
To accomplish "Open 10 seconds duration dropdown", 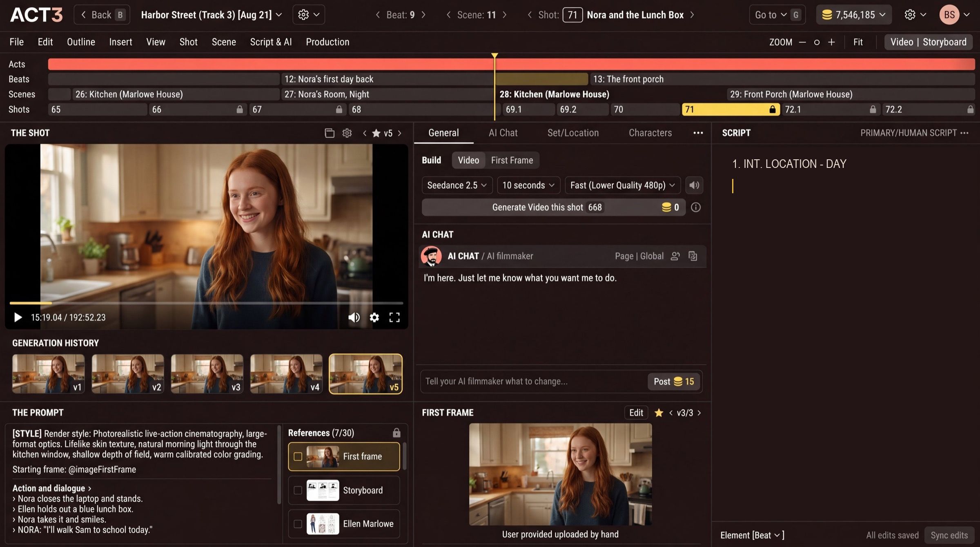I will tap(528, 185).
